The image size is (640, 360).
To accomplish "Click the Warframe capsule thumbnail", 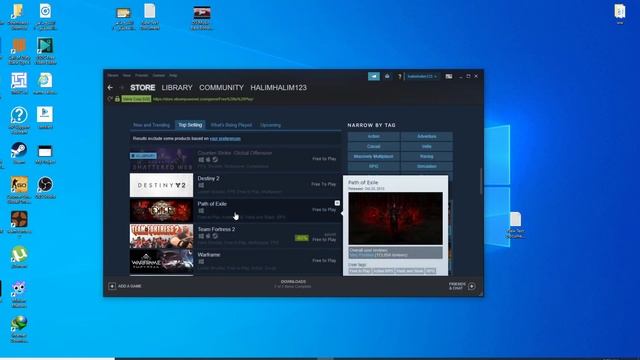I will point(161,261).
